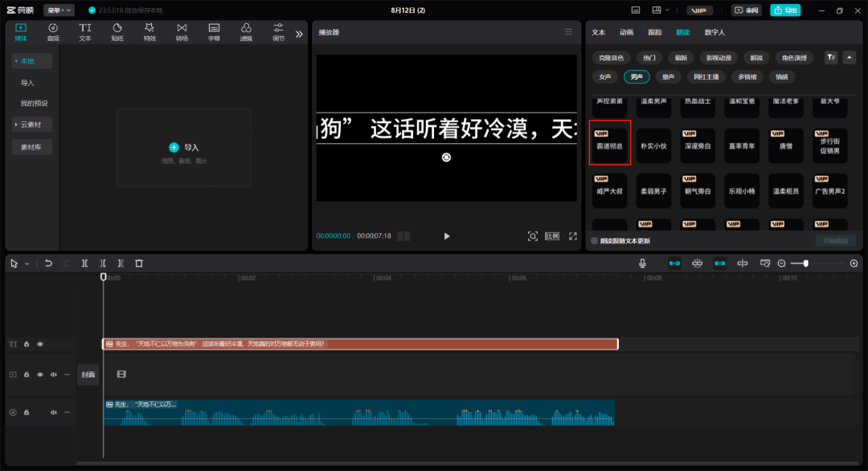Open the 转场 (transitions) panel
This screenshot has height=471, width=868.
(x=182, y=32)
